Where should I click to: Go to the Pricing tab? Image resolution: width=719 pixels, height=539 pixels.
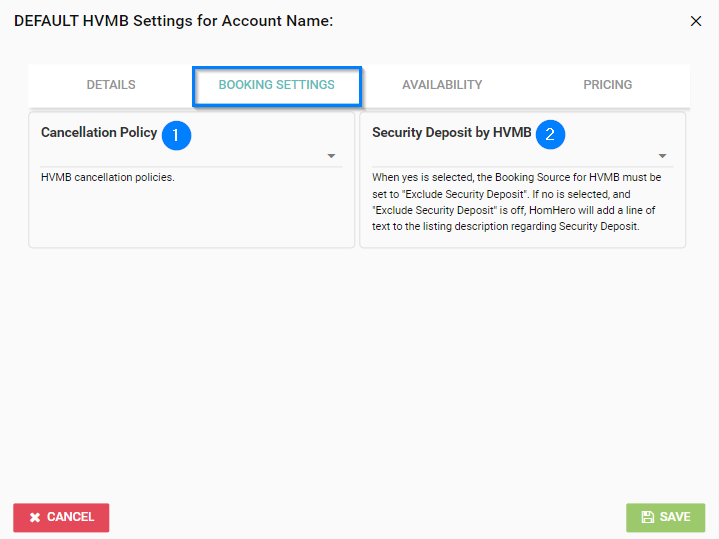pos(607,85)
